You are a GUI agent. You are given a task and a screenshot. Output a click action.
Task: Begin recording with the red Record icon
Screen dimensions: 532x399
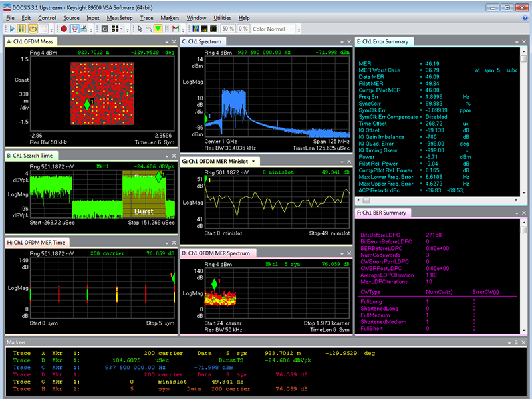point(65,29)
